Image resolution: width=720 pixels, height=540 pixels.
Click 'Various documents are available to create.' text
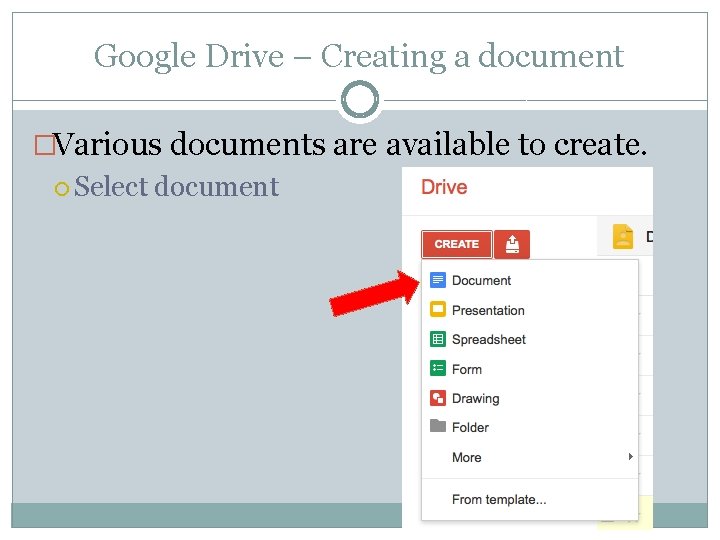(350, 144)
